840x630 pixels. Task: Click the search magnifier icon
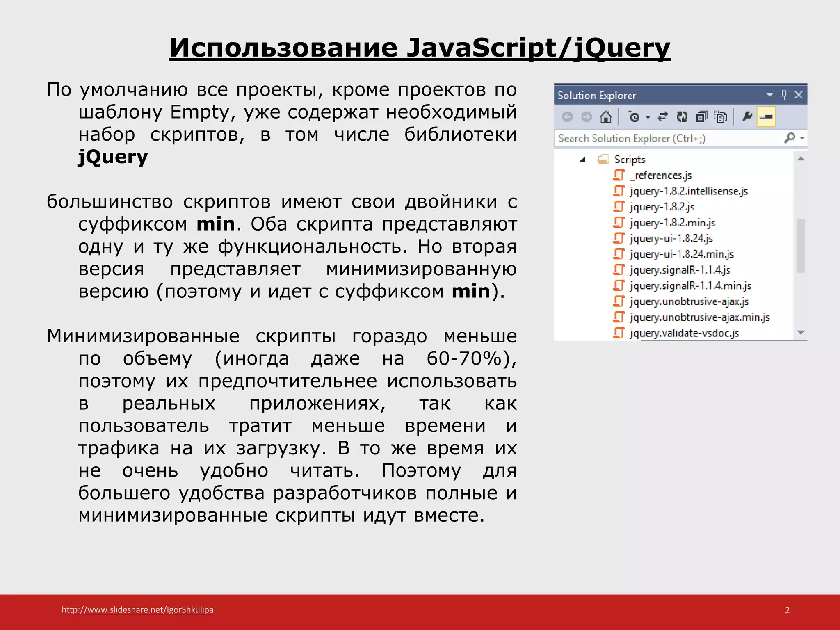[x=789, y=138]
